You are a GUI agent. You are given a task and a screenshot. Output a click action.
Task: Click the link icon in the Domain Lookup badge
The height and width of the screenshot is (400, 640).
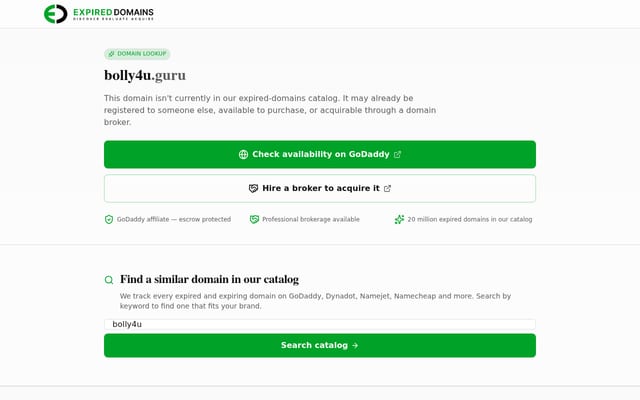coord(111,54)
